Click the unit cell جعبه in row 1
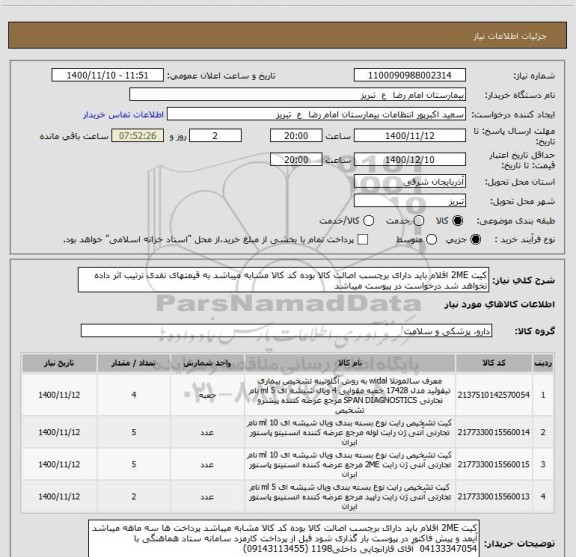 point(207,395)
